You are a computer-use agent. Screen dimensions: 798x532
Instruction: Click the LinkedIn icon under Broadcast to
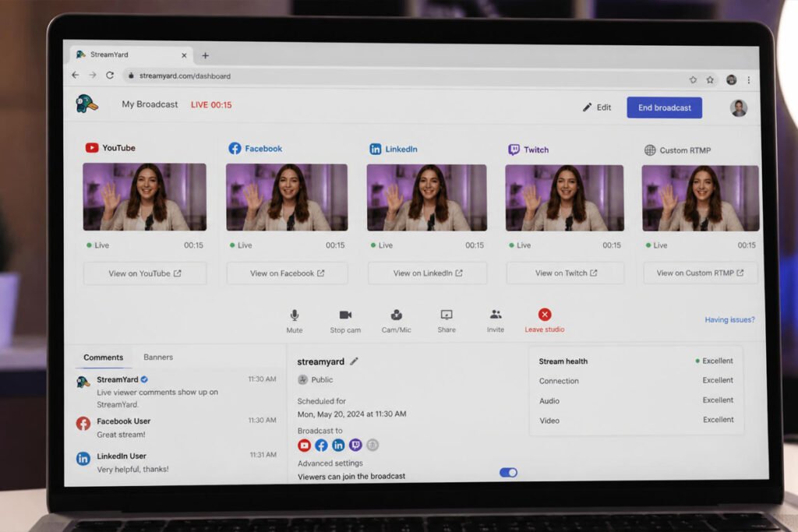[338, 446]
